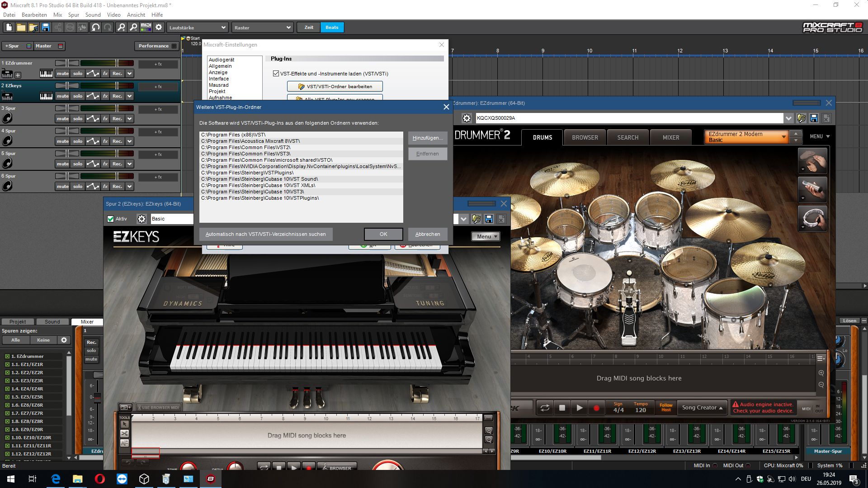The height and width of the screenshot is (488, 868).
Task: Save project with the floppy disk icon
Action: pyautogui.click(x=45, y=28)
